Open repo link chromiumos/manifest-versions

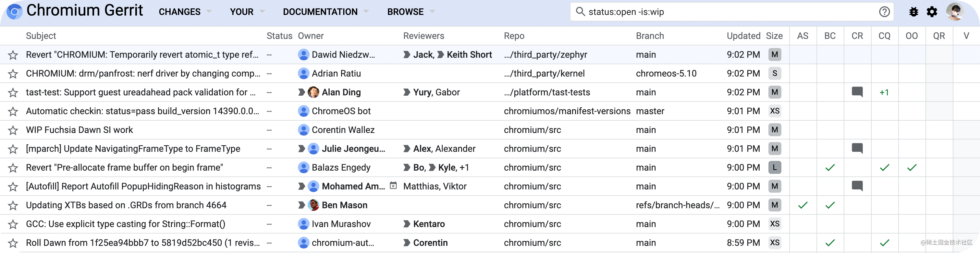point(567,111)
